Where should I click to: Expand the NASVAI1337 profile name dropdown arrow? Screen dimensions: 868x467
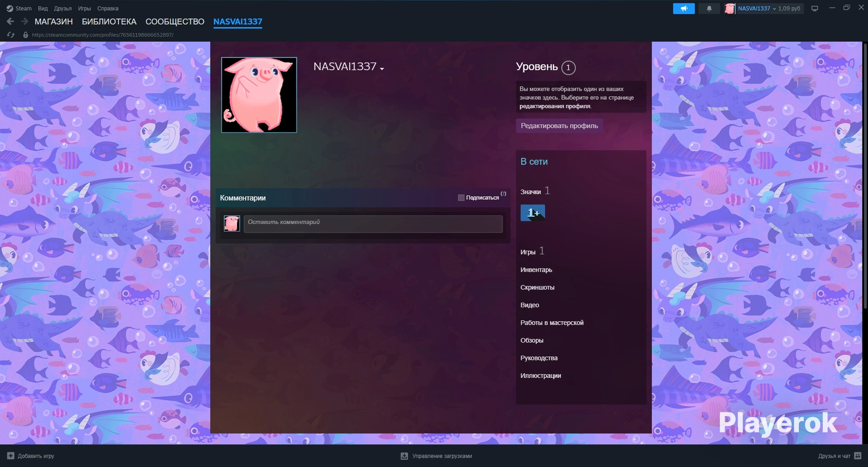point(382,69)
